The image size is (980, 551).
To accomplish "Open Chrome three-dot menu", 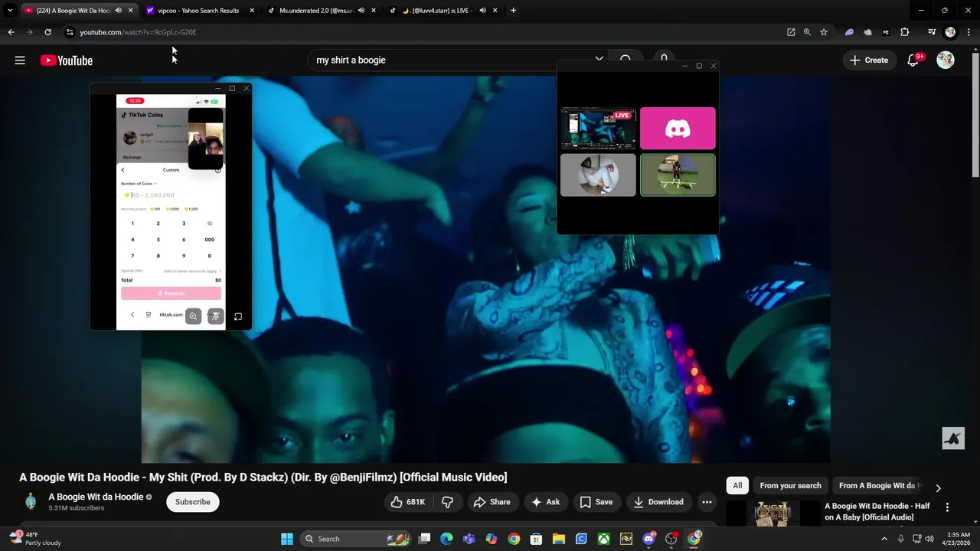I will pos(969,32).
